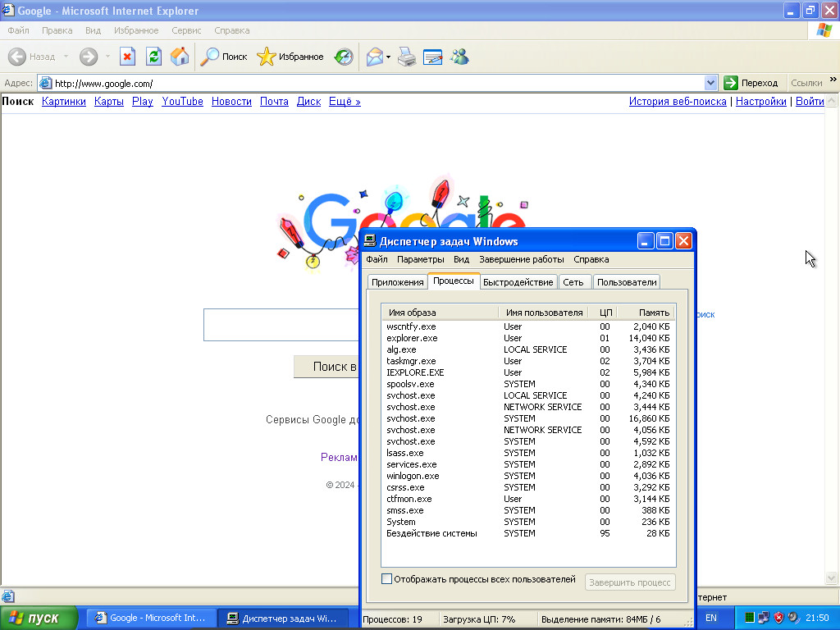The width and height of the screenshot is (840, 630).
Task: Click the Google search input field
Action: [281, 325]
